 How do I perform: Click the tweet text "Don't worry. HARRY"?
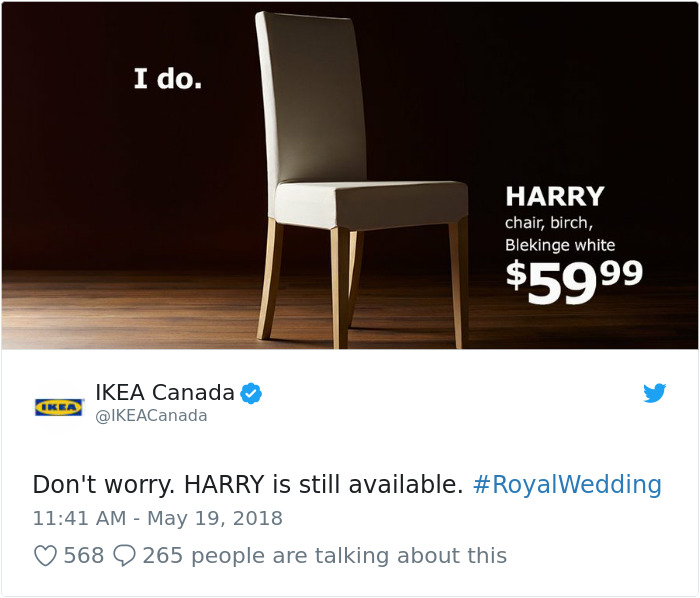point(149,484)
